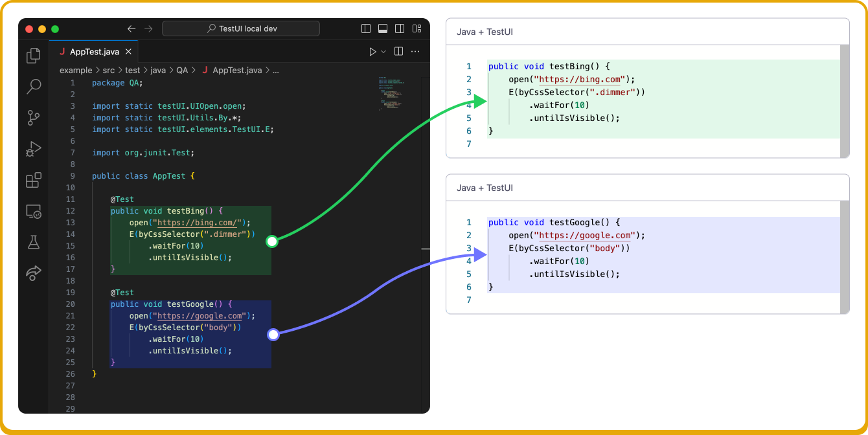Open the Explorer view in the activity bar

coord(33,56)
